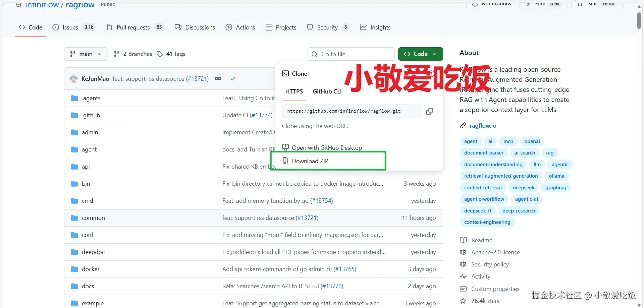Expand the commit message ellipsis

pyautogui.click(x=218, y=79)
